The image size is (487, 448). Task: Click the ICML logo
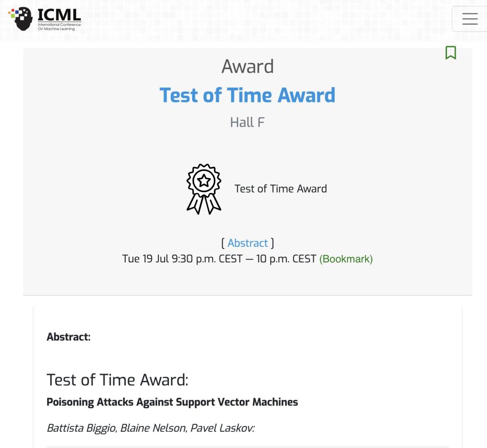[x=43, y=18]
